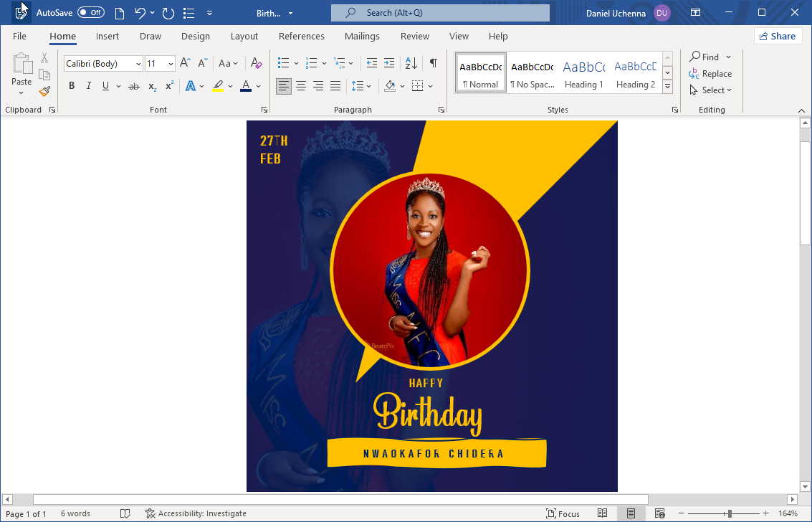The height and width of the screenshot is (522, 812).
Task: Toggle the sort icon in Paragraph group
Action: (410, 63)
